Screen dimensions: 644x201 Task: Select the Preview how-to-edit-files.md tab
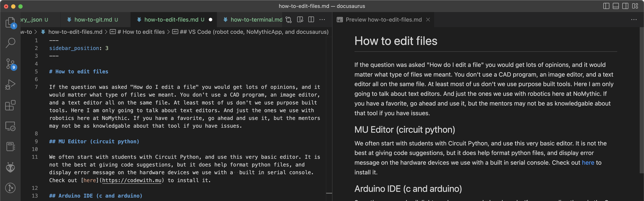[x=383, y=19]
